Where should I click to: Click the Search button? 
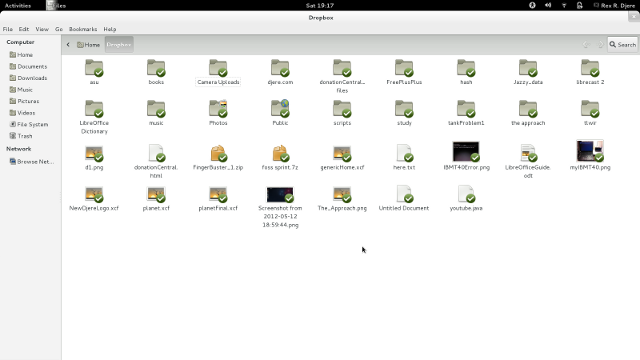point(623,44)
